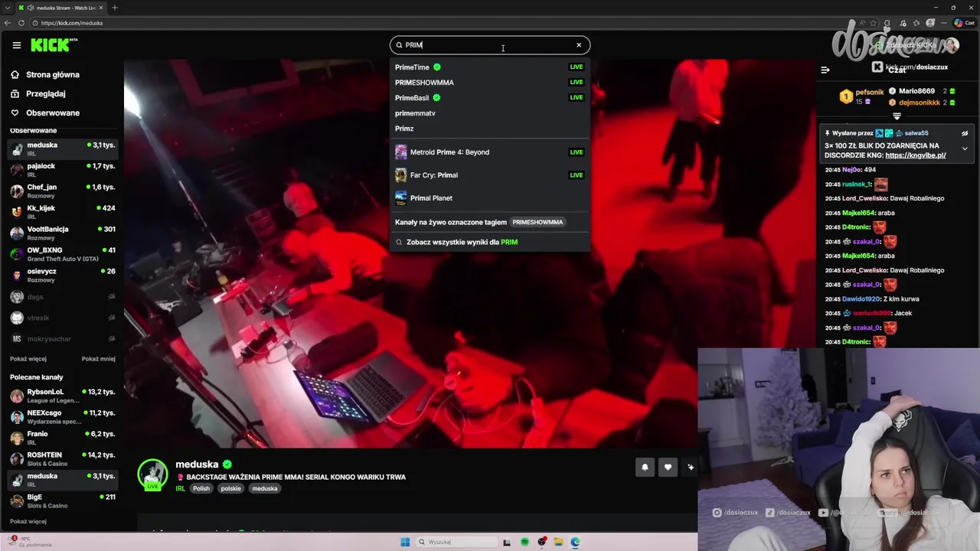Open Kk_kijek channel in the sidebar

pyautogui.click(x=63, y=212)
